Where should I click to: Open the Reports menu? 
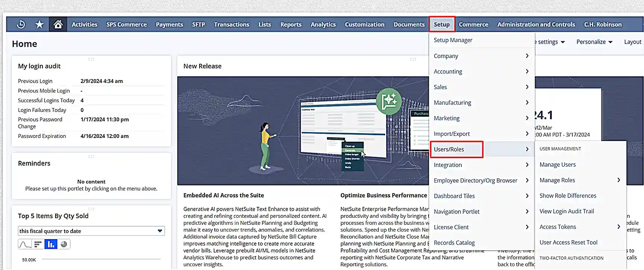(291, 24)
